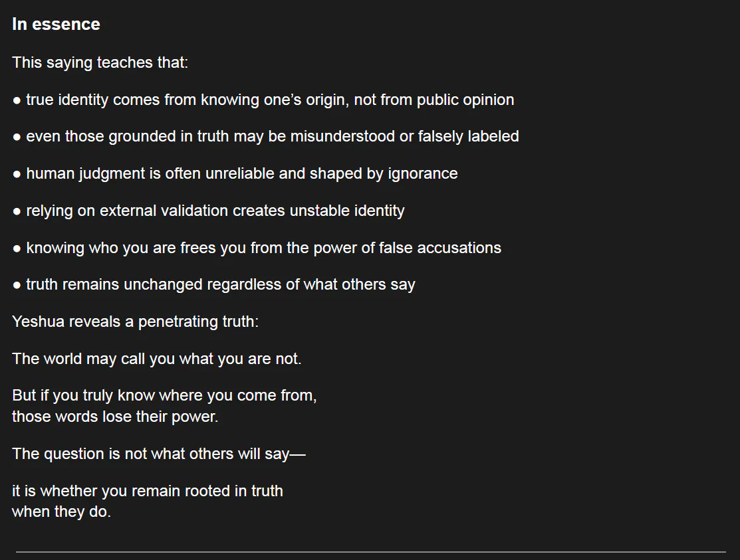The height and width of the screenshot is (560, 740).
Task: Click the bullet dot before "human judgment"
Action: point(17,175)
